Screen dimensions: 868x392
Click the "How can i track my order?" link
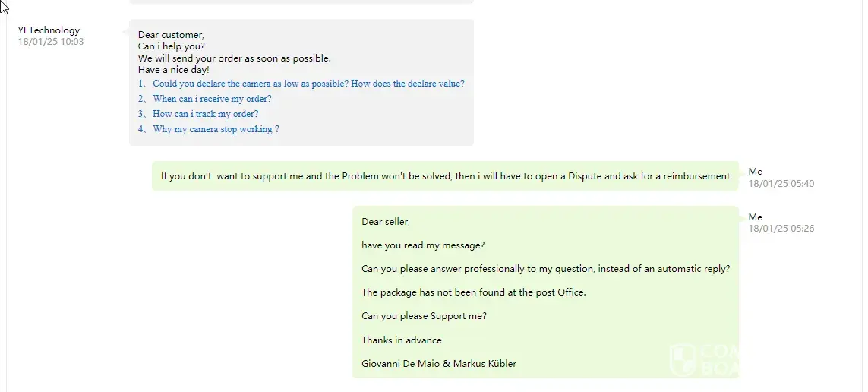tap(205, 115)
